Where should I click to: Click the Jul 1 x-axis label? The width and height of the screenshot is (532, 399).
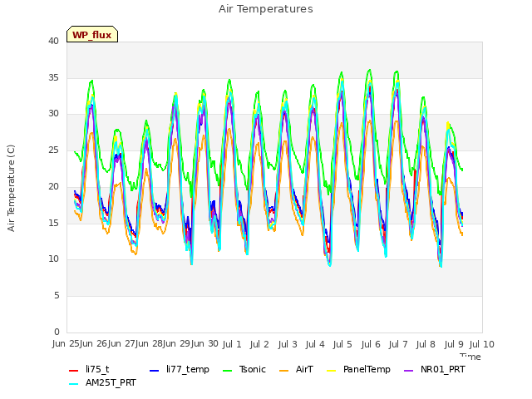point(232,344)
